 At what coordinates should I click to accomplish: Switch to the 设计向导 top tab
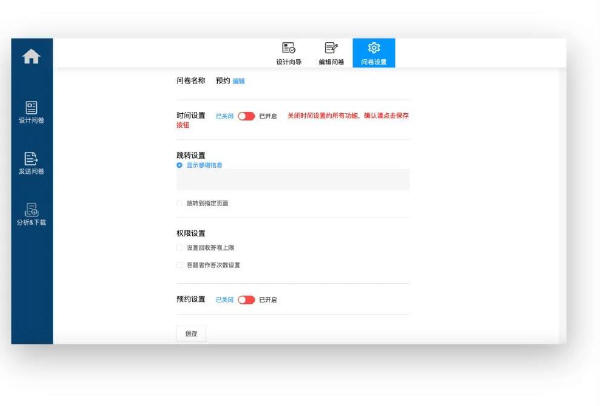tap(289, 53)
